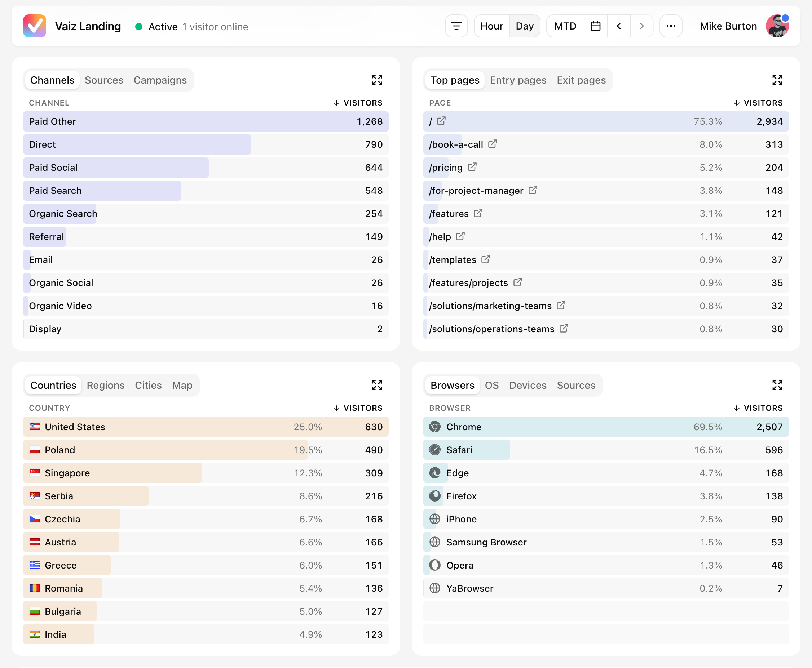Open external link for /solutions/marketing-teams
This screenshot has width=812, height=668.
tap(561, 306)
